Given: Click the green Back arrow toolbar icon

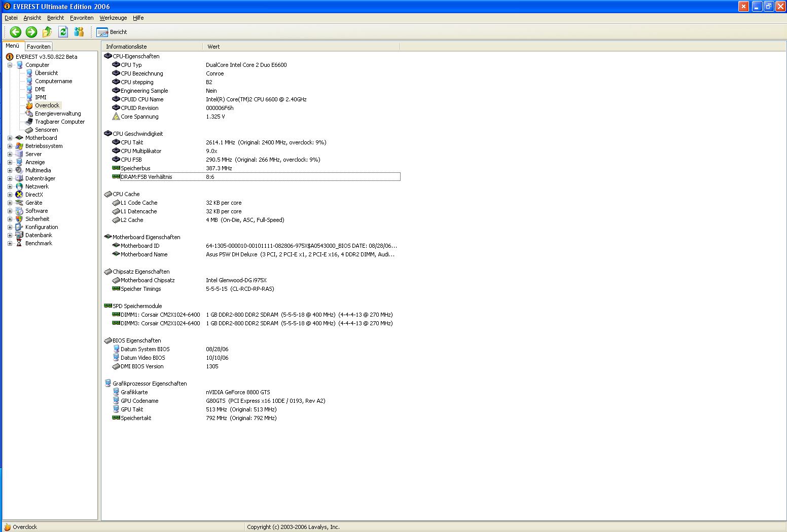Looking at the screenshot, I should [16, 32].
